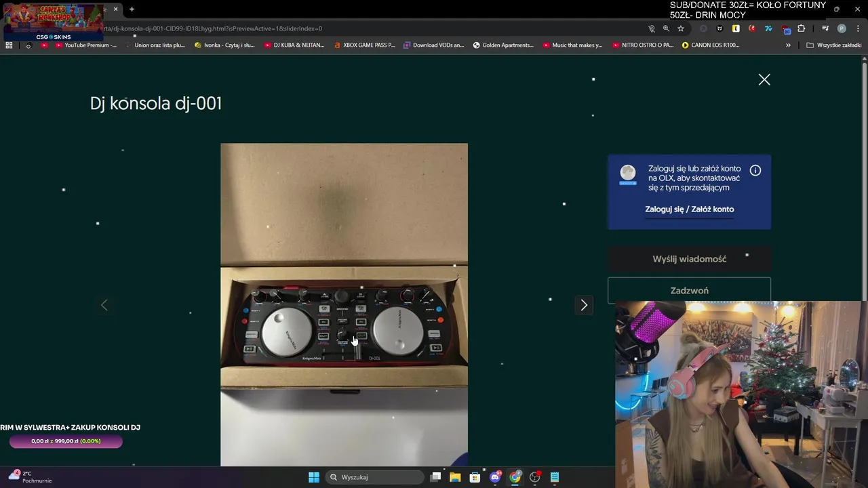Viewport: 868px width, 488px height.
Task: Open the 'Music that makes y...' bookmark
Action: point(573,45)
